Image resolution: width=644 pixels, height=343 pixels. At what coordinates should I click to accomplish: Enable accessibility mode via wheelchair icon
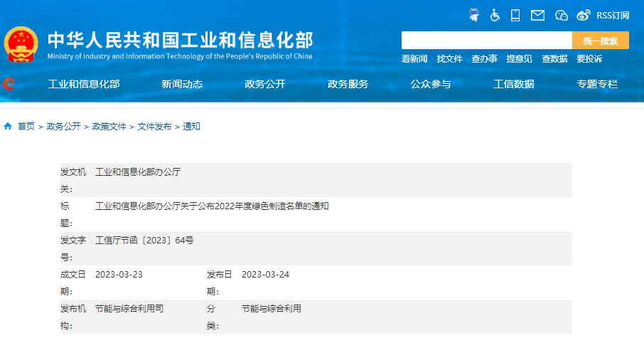(495, 15)
